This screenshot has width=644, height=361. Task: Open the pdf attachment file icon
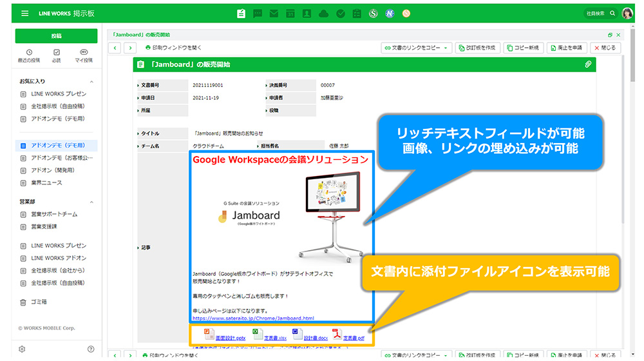[x=337, y=334]
